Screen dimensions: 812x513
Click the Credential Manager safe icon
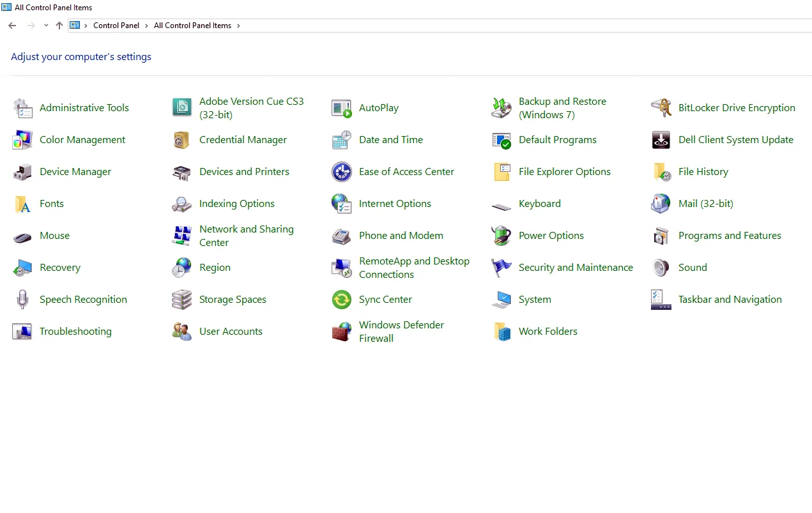[182, 140]
